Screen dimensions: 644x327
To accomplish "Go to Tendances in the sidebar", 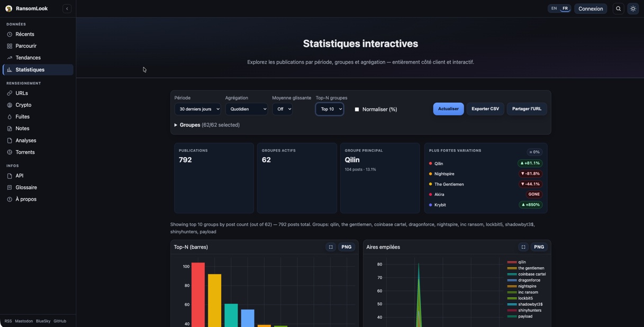I will (28, 58).
